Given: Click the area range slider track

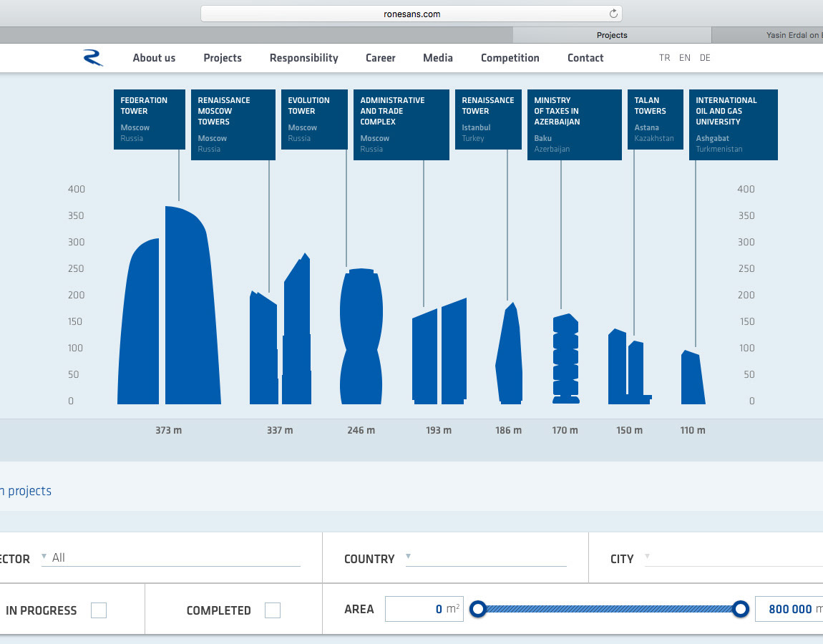Looking at the screenshot, I should click(609, 609).
